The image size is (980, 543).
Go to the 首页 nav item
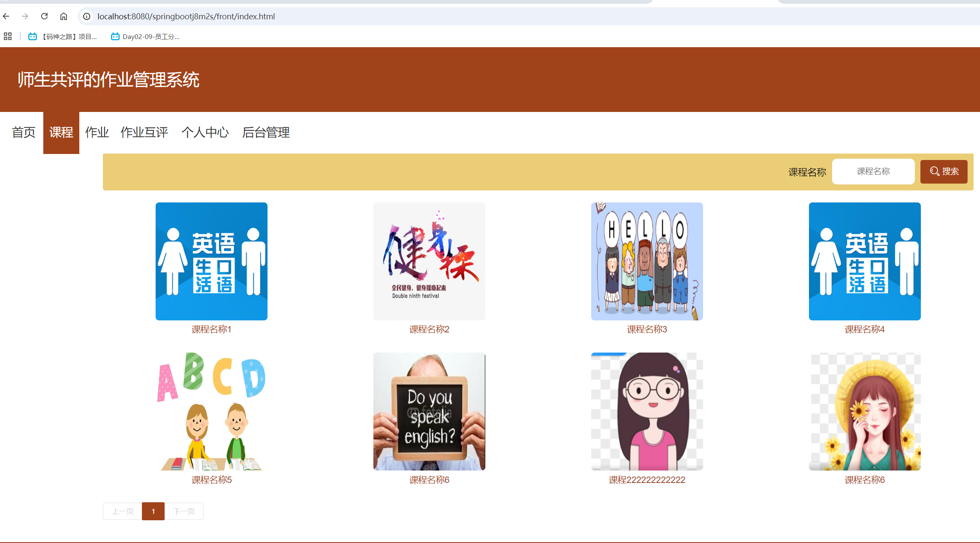tap(24, 133)
